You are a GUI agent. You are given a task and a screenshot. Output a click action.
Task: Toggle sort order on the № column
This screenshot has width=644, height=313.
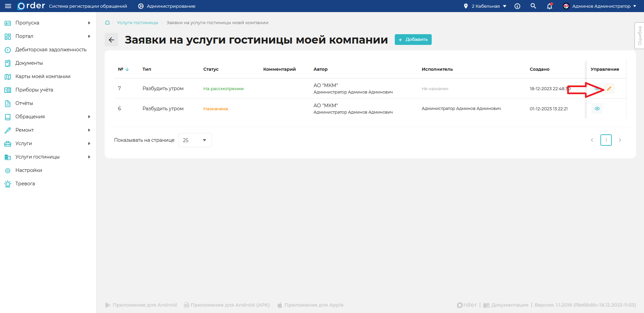[x=127, y=69]
